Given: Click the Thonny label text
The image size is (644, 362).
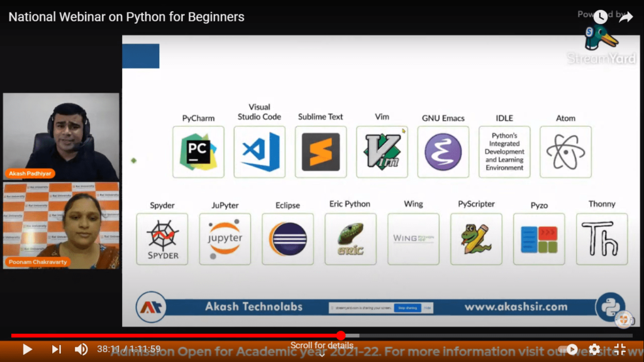Looking at the screenshot, I should 602,204.
